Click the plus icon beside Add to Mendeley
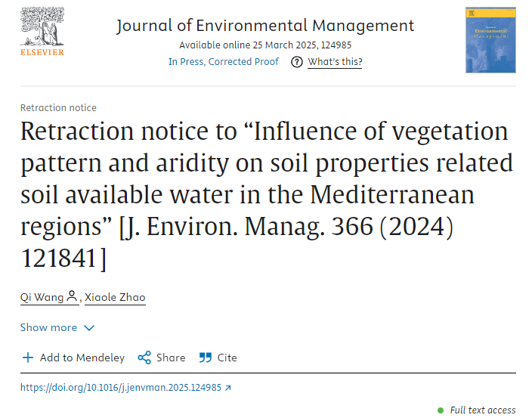Screen dimensions: 532x418 point(28,358)
